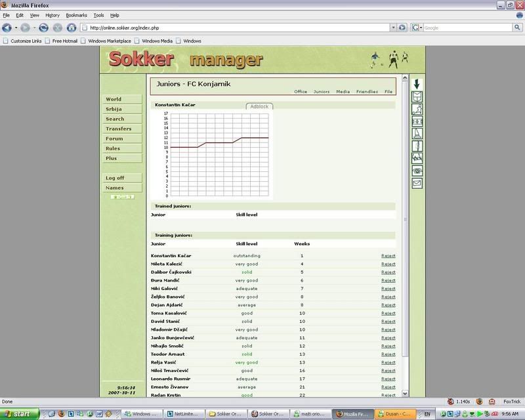Open back history dropdown arrow
The width and height of the screenshot is (525, 420).
(16, 28)
